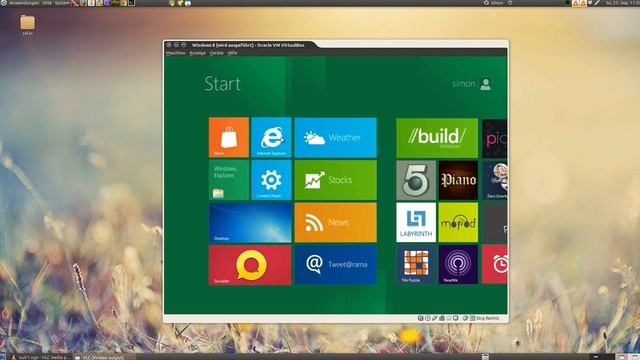Click the shared folders status icon in VirtualBox
This screenshot has height=360, width=640.
[x=449, y=318]
